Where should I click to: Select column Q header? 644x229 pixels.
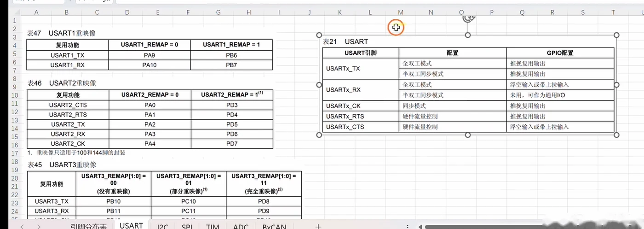coord(523,12)
